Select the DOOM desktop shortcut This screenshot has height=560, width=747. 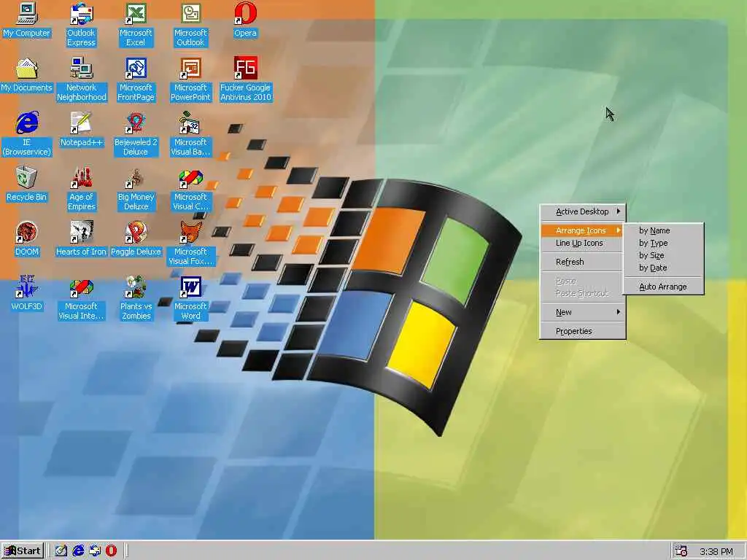[x=27, y=239]
